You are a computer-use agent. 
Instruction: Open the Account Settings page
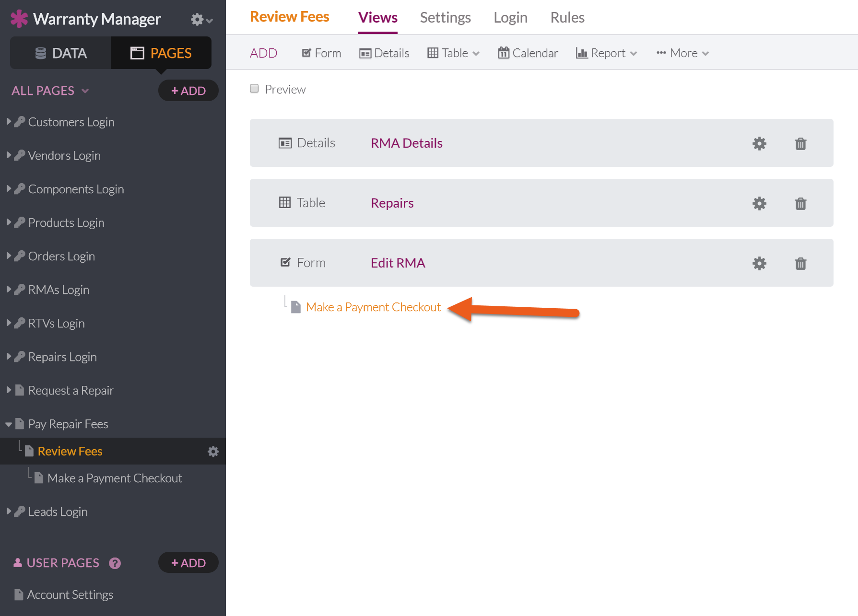pos(70,595)
